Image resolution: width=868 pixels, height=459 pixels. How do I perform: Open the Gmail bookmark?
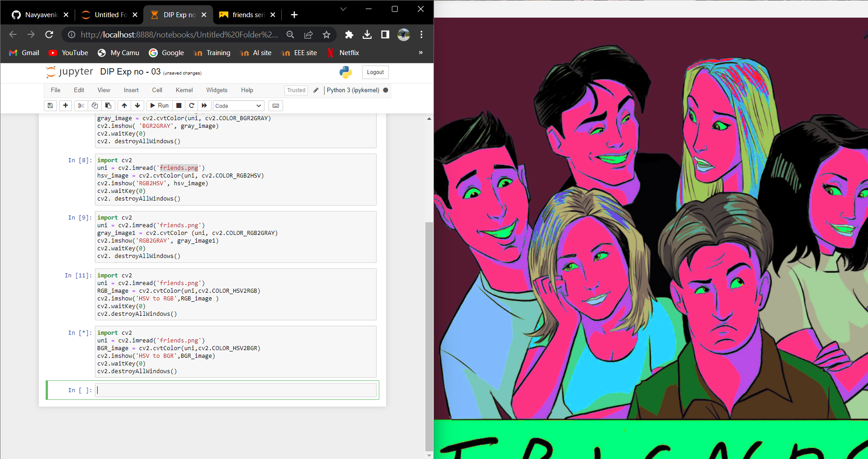pos(24,53)
